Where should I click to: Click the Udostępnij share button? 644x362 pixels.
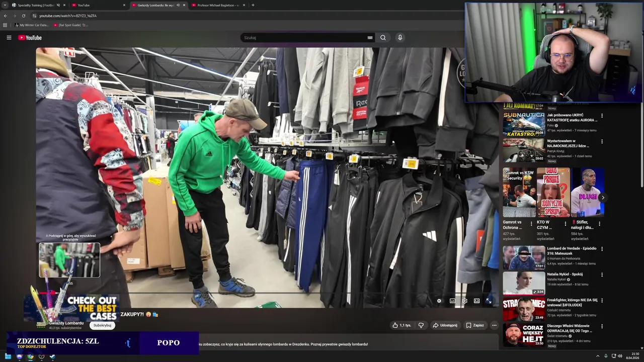445,325
